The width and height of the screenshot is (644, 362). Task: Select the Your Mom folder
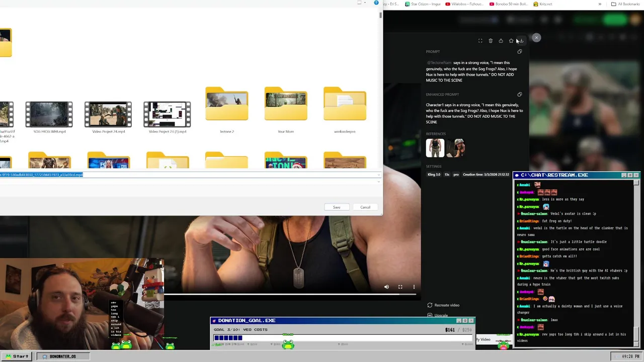(x=286, y=111)
